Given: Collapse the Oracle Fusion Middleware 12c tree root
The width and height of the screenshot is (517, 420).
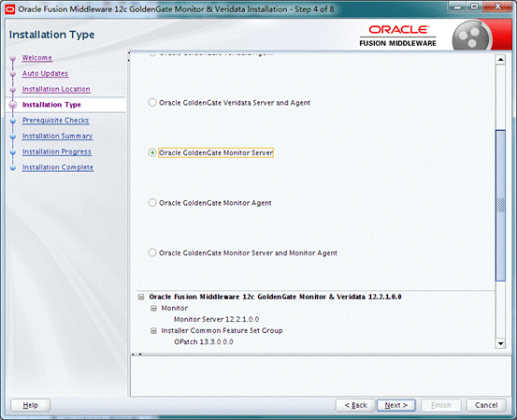Looking at the screenshot, I should click(141, 297).
